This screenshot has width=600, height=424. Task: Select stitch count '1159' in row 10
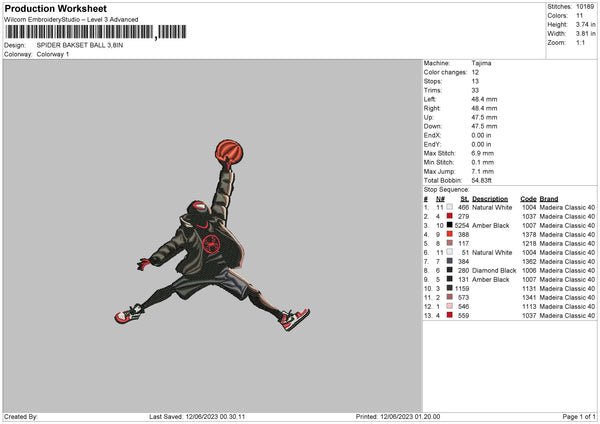[462, 289]
